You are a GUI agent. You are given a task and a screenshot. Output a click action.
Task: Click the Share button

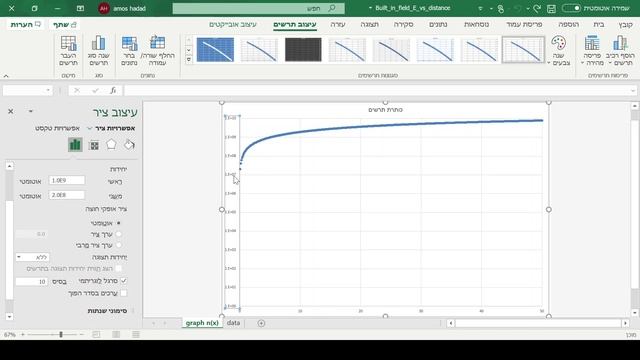[x=65, y=25]
